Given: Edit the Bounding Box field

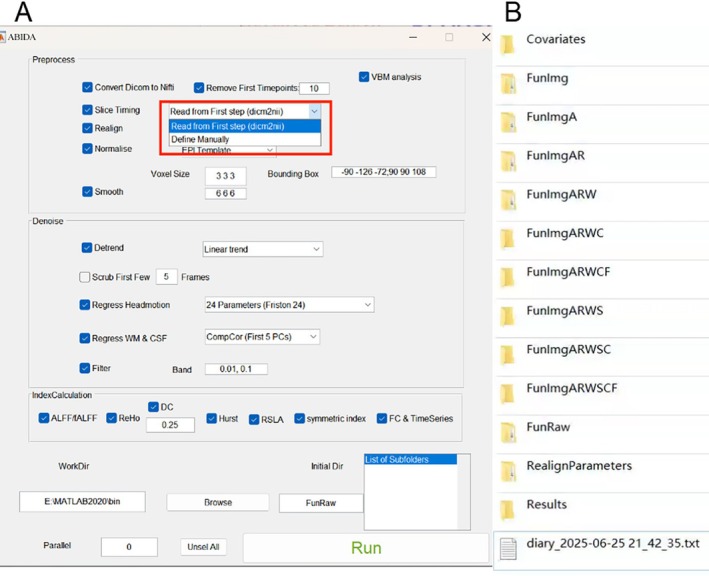Looking at the screenshot, I should pyautogui.click(x=384, y=172).
